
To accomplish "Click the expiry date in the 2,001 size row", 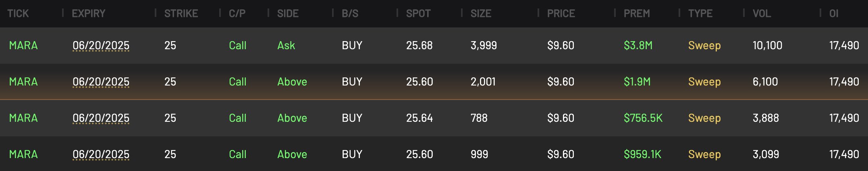I will pyautogui.click(x=101, y=82).
